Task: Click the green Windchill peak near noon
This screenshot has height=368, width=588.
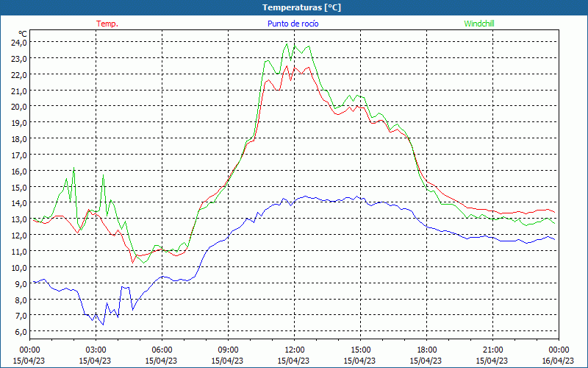Action: [287, 44]
